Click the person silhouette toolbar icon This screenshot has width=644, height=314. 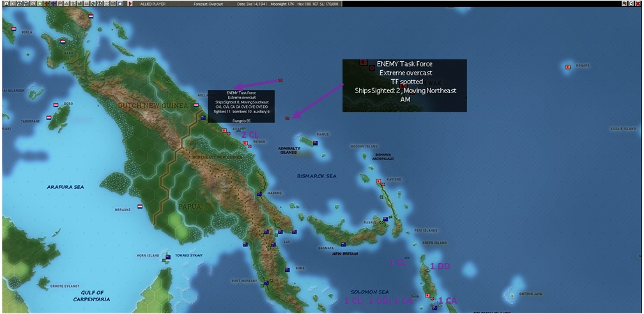[6, 3]
